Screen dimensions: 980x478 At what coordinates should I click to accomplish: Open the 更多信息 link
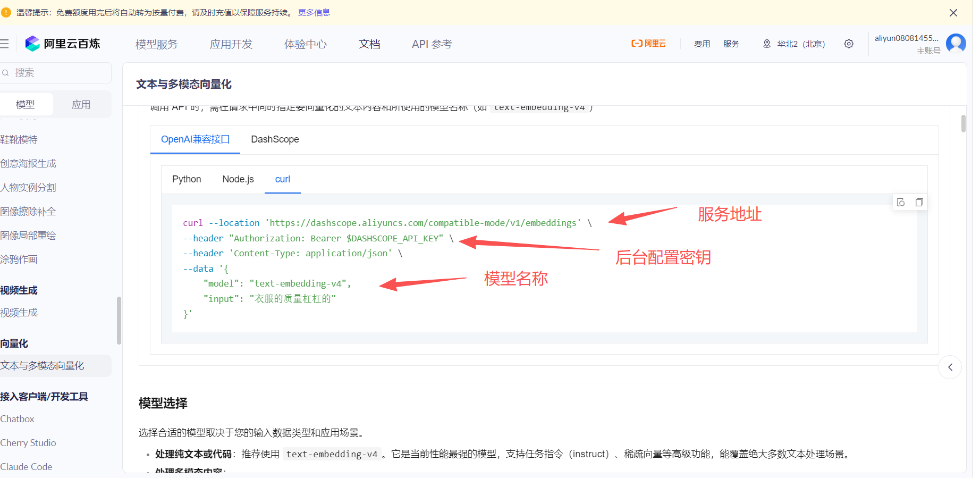pyautogui.click(x=314, y=12)
